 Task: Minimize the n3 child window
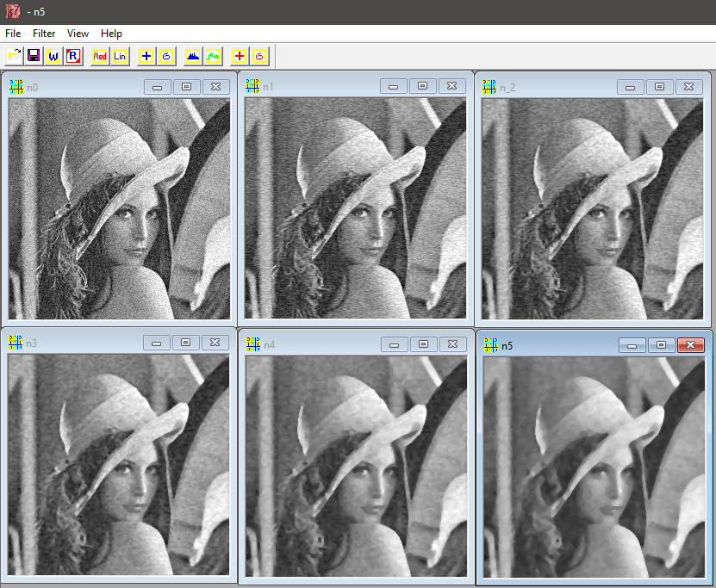pos(157,343)
